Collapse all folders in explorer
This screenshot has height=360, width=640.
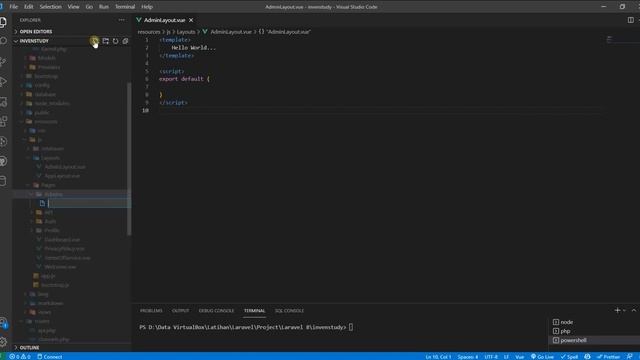point(125,41)
